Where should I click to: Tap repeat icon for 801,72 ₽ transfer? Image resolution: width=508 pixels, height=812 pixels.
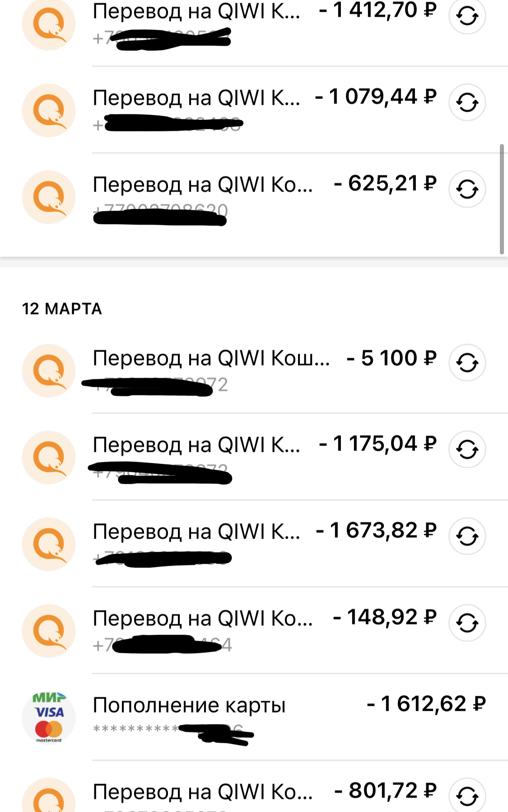pyautogui.click(x=467, y=795)
